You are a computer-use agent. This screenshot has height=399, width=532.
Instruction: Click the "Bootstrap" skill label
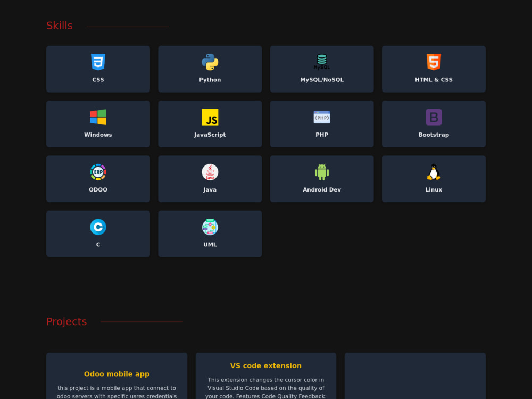[x=434, y=135]
